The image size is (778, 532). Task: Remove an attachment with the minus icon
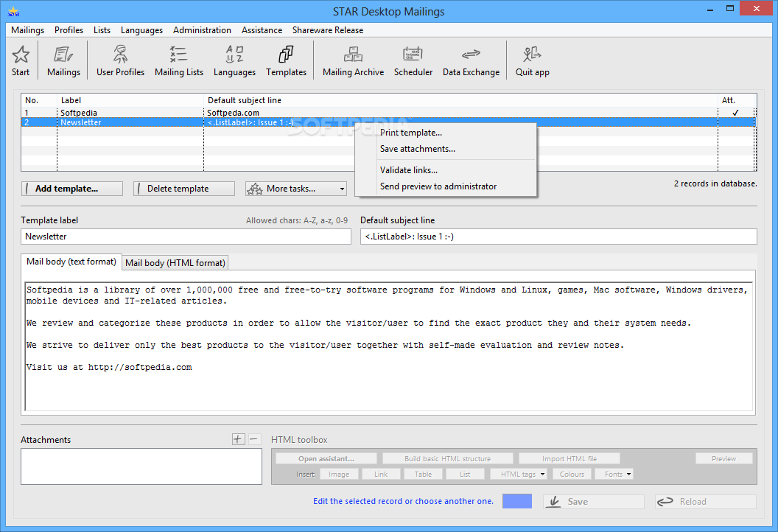tap(254, 439)
